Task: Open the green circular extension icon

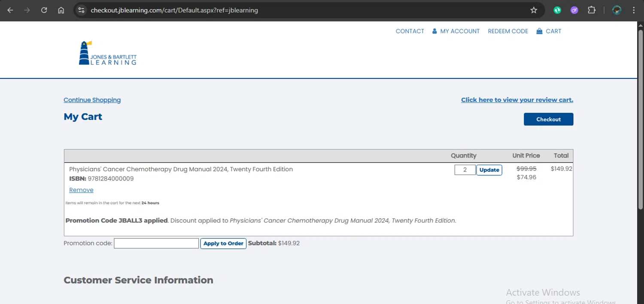Action: coord(557,10)
